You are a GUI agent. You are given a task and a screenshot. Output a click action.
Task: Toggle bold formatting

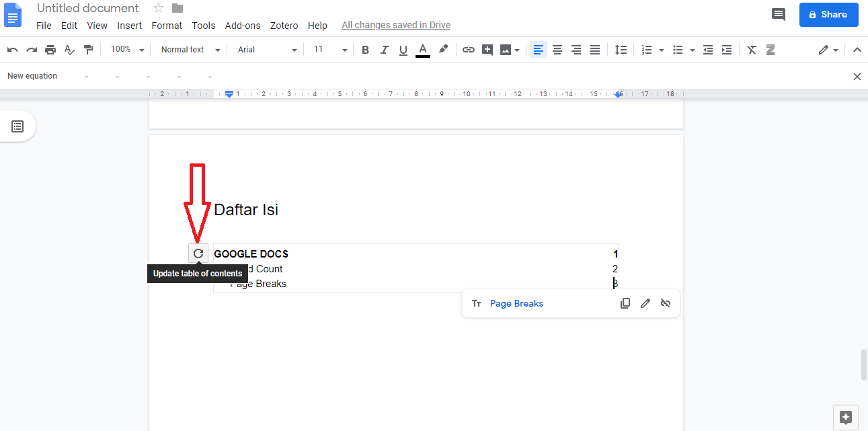(365, 49)
